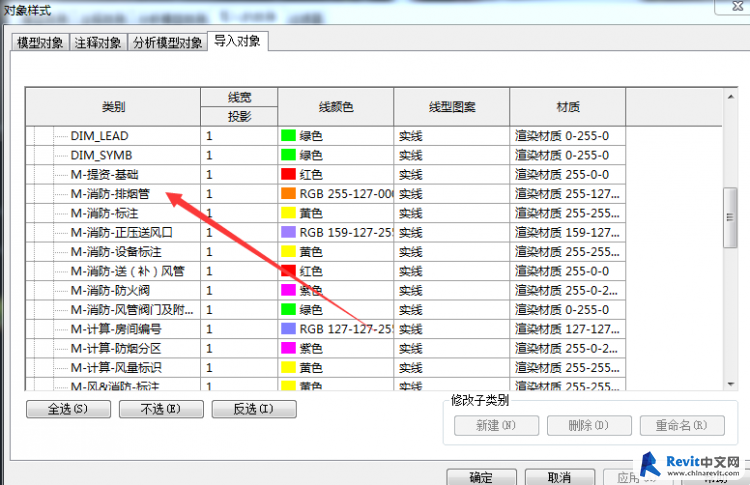Click the vertical scrollbar thumb
The image size is (750, 485).
tap(730, 217)
